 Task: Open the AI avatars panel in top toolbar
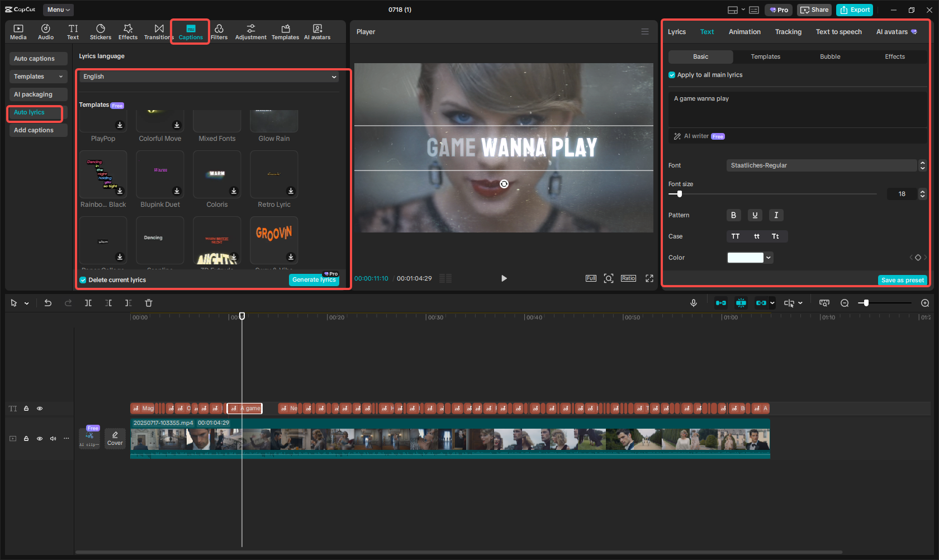(317, 32)
